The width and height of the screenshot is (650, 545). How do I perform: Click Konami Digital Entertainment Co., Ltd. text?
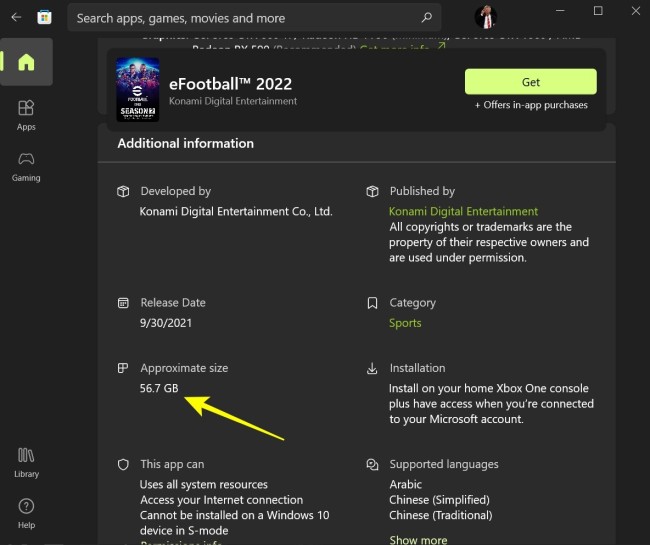[236, 211]
